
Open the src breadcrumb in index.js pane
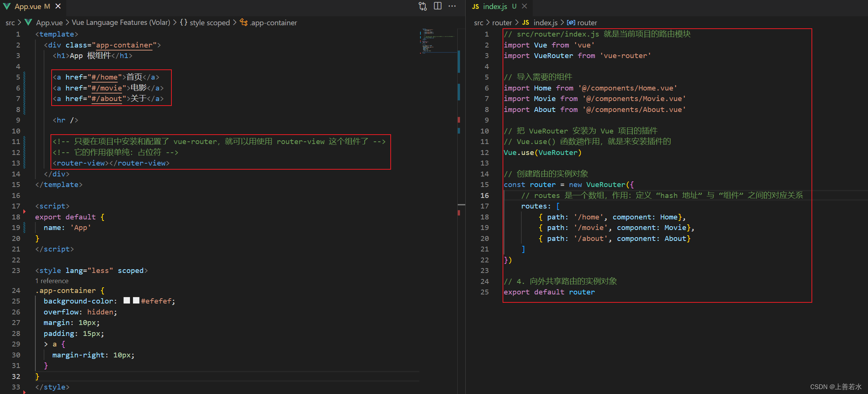tap(478, 23)
